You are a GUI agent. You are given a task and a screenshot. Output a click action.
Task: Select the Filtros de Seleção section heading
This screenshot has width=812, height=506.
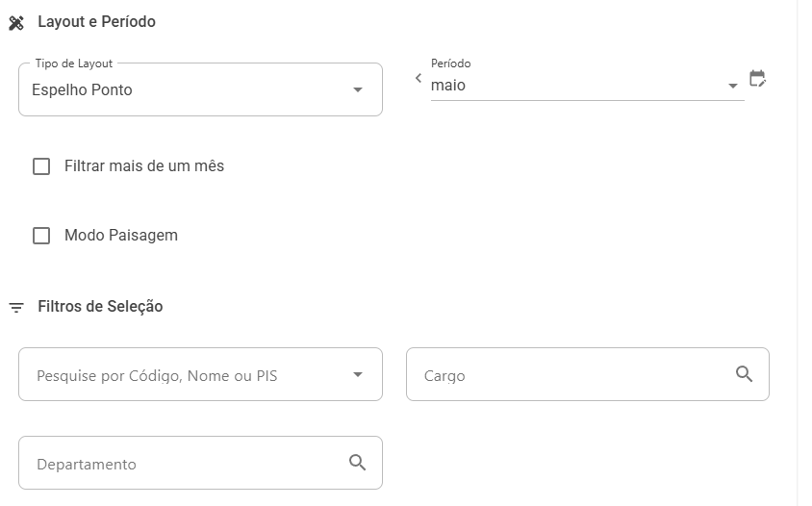pos(100,307)
